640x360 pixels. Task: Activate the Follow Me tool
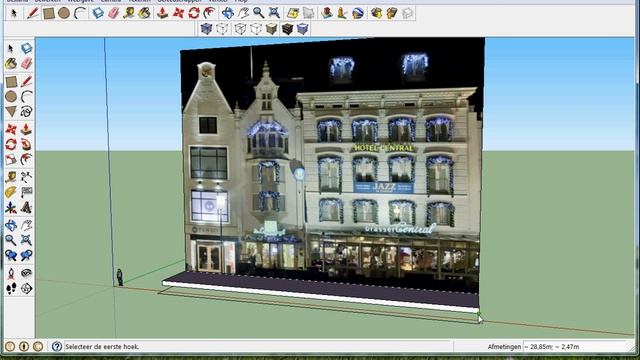pos(26,144)
